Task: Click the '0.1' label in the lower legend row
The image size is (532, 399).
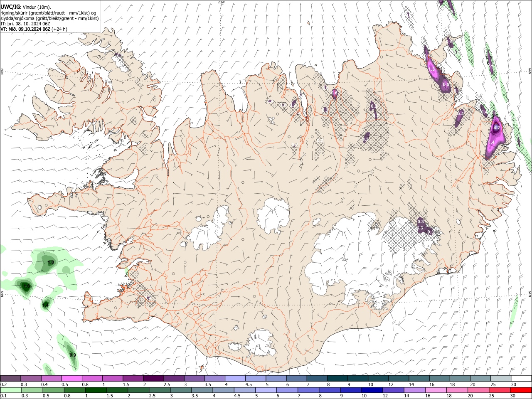Action: tap(4, 396)
